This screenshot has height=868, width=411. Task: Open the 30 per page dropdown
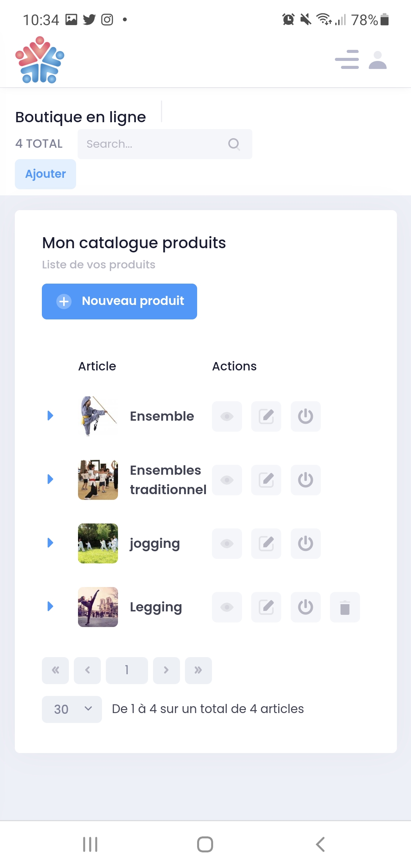coord(72,709)
